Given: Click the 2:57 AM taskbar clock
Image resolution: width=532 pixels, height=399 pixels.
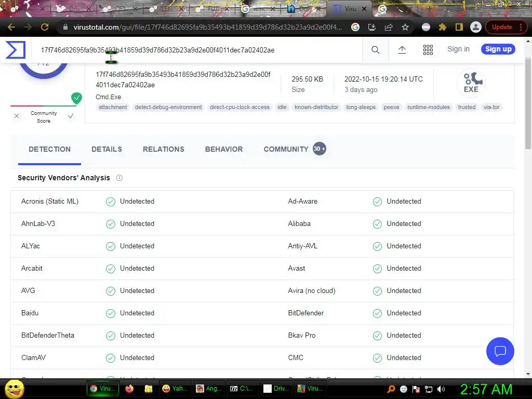Looking at the screenshot, I should click(486, 389).
